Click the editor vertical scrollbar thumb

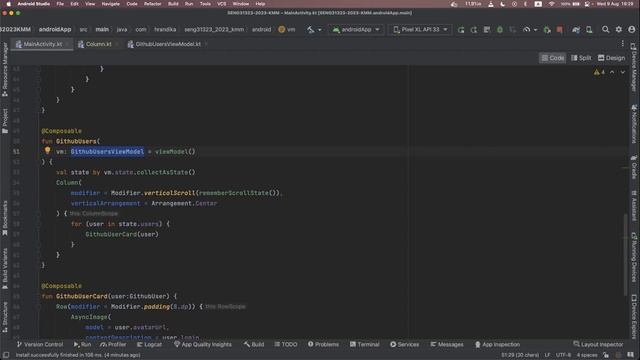click(625, 254)
